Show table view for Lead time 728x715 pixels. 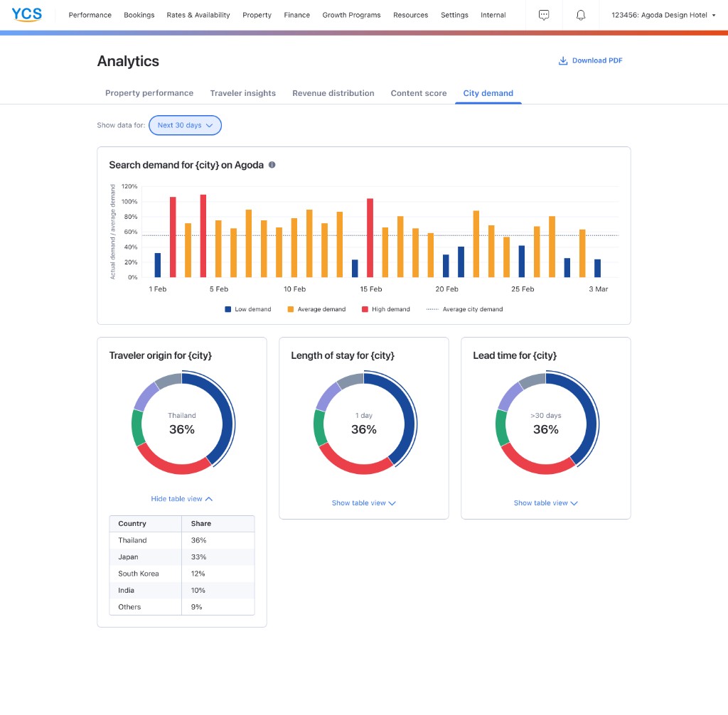coord(545,502)
